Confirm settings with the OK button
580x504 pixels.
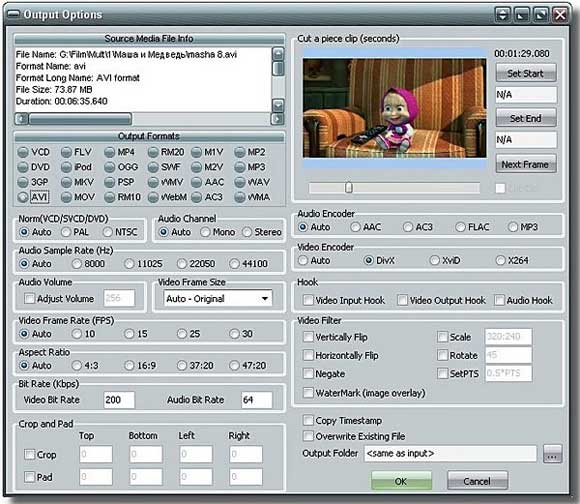pos(401,481)
